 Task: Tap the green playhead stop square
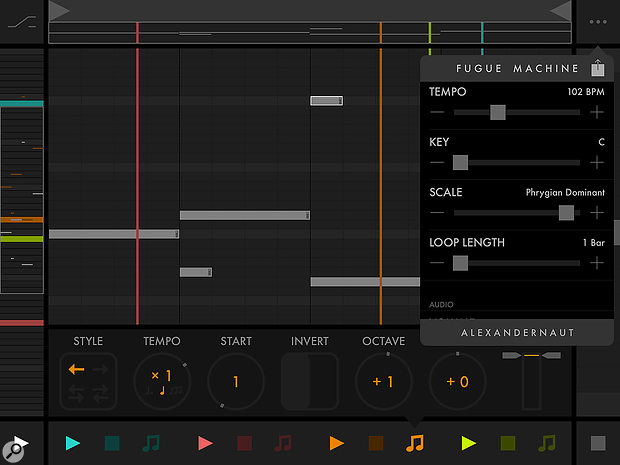point(508,443)
